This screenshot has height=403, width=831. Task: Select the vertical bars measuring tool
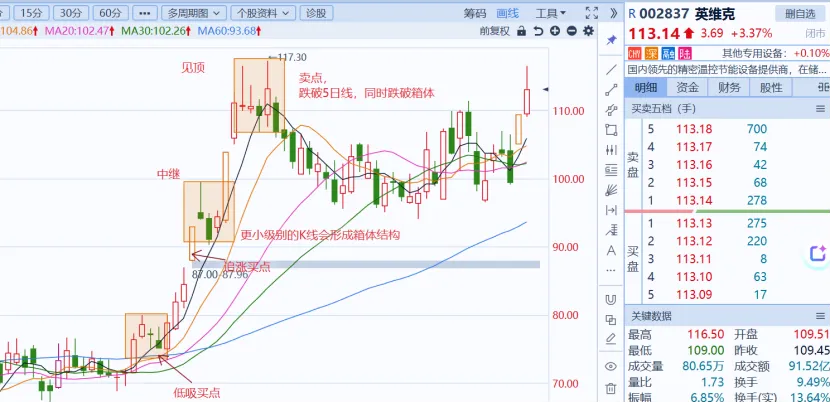click(611, 150)
